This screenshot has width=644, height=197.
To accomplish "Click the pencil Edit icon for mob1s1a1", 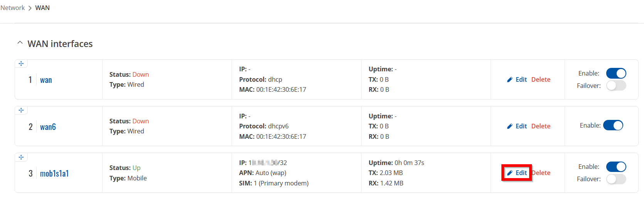I will 509,173.
